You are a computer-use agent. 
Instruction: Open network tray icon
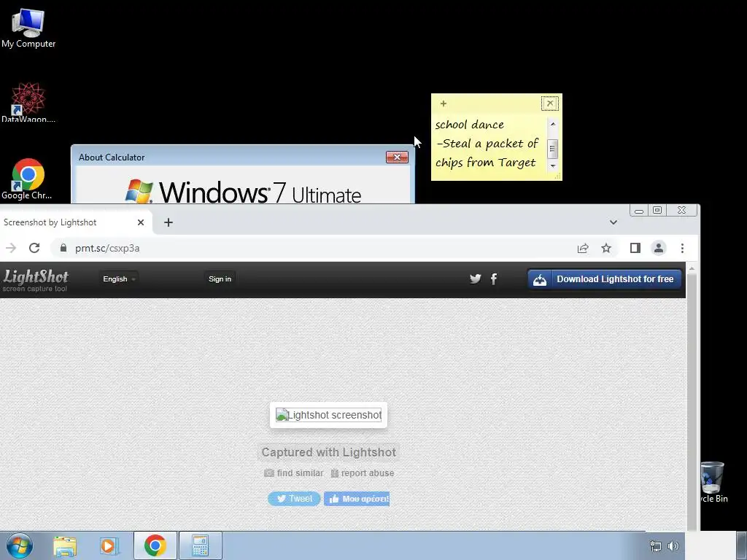tap(656, 547)
